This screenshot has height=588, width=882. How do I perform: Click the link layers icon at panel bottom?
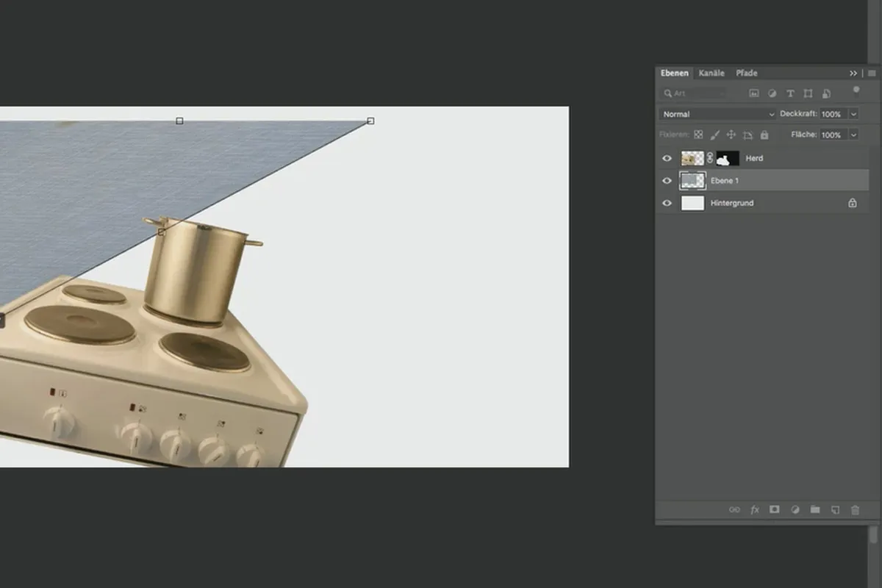(x=734, y=509)
